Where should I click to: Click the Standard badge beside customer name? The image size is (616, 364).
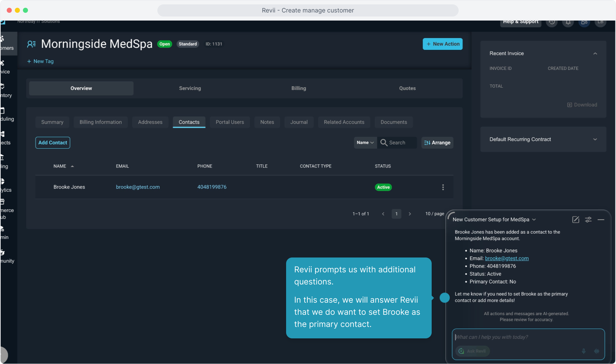coord(188,44)
